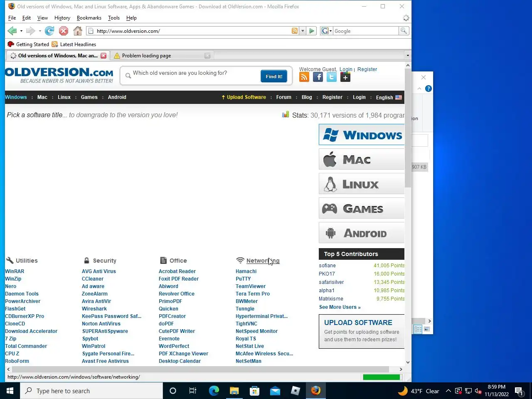Open the Bookmarks menu
This screenshot has height=399, width=532.
[89, 18]
